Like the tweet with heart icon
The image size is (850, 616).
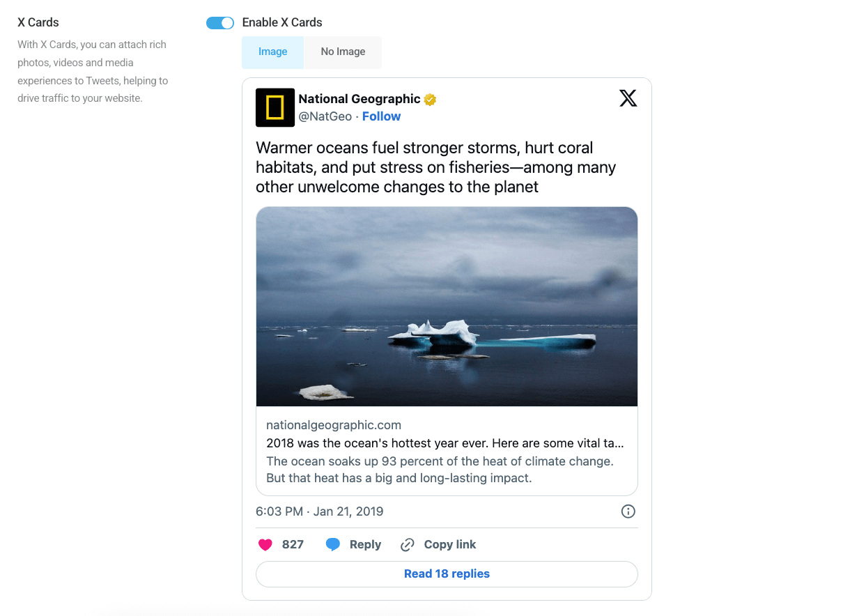(x=265, y=545)
